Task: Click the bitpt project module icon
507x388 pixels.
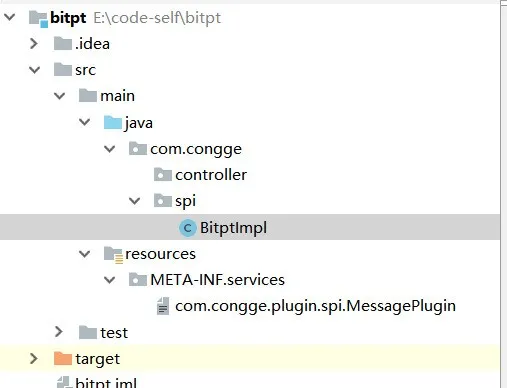Action: 38,18
